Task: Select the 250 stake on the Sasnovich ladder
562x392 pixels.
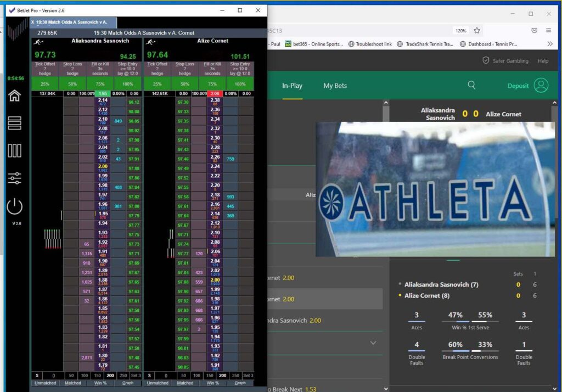Action: (123, 376)
